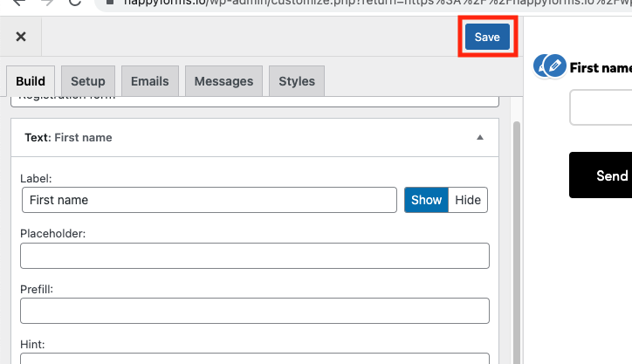This screenshot has width=632, height=364.
Task: Collapse the Text: First name section arrow
Action: (479, 137)
